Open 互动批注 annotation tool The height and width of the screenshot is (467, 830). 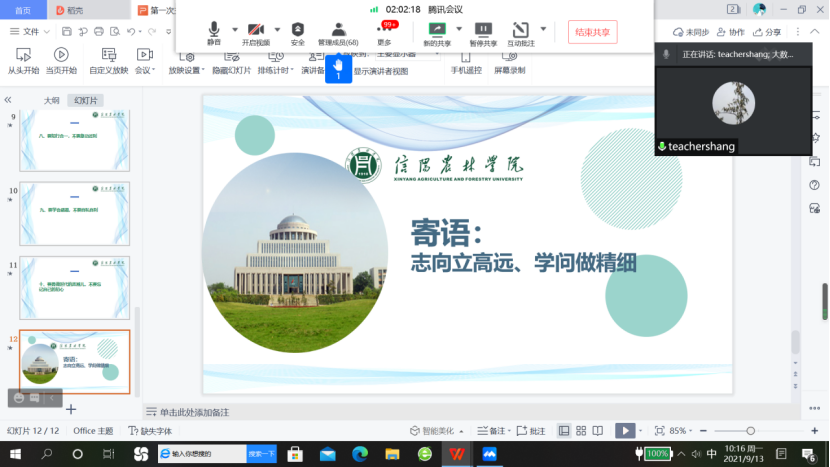pyautogui.click(x=520, y=31)
